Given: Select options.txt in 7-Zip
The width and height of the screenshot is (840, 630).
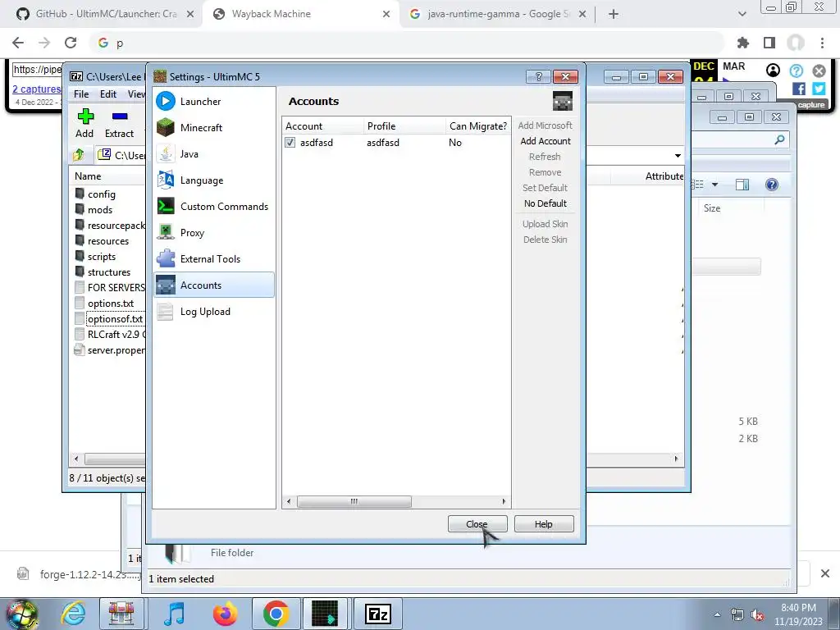Looking at the screenshot, I should click(111, 304).
